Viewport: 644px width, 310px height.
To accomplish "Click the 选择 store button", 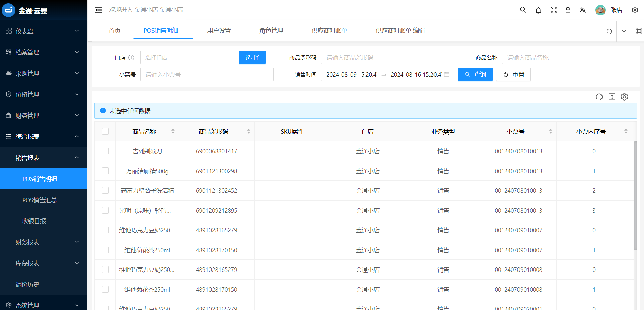I will pyautogui.click(x=252, y=57).
